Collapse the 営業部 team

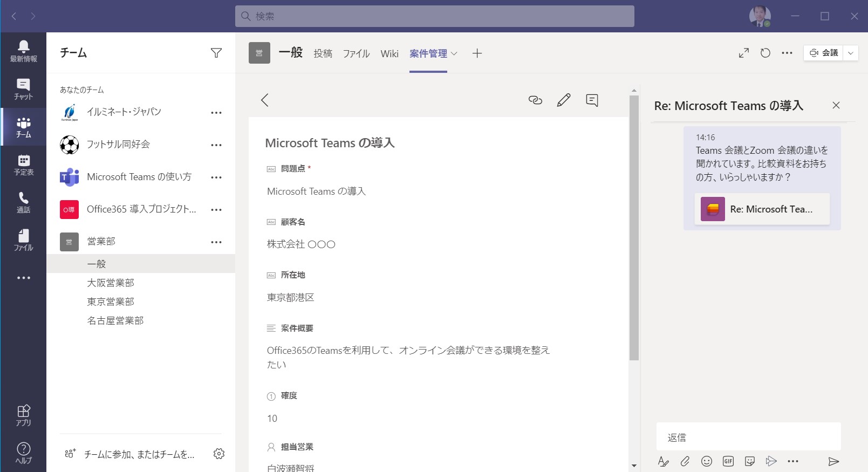[x=101, y=242]
